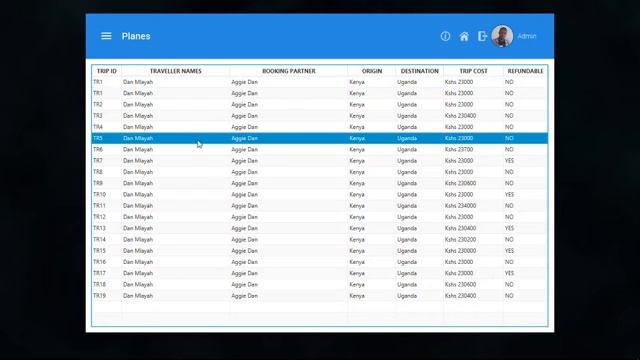640x360 pixels.
Task: Click Uganda destination in TR12 row
Action: [x=407, y=217]
